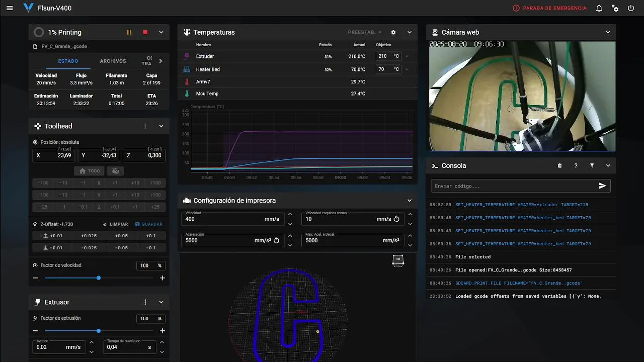
Task: Click the home TODO button
Action: [x=90, y=171]
